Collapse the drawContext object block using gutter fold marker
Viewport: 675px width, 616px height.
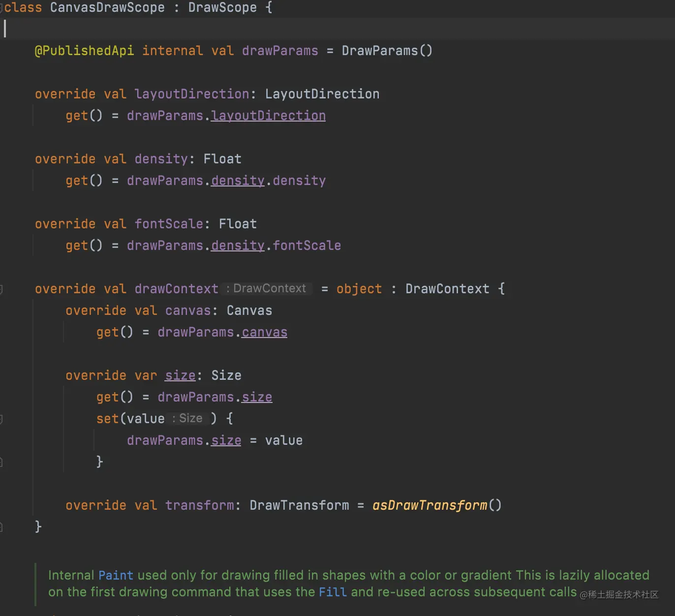[1, 289]
